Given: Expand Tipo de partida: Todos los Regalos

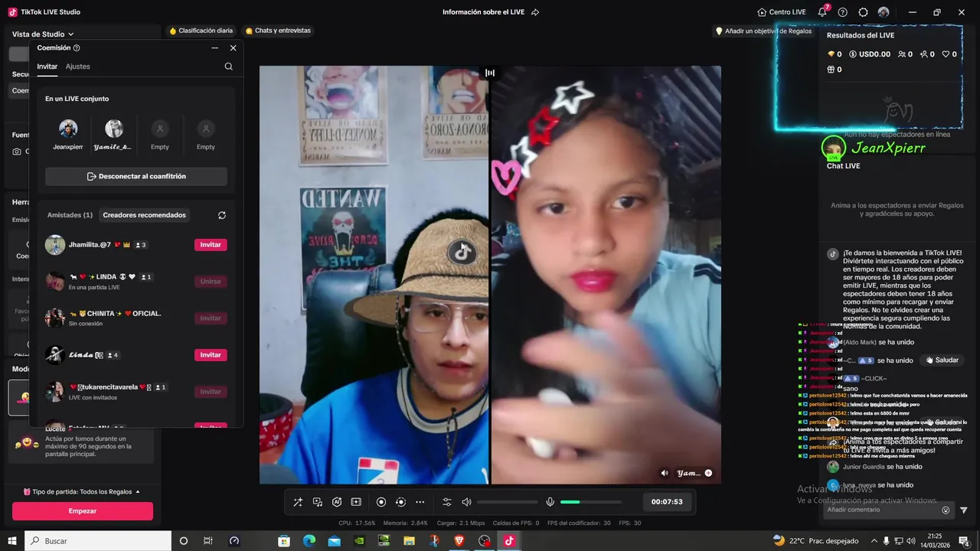Looking at the screenshot, I should pyautogui.click(x=82, y=492).
